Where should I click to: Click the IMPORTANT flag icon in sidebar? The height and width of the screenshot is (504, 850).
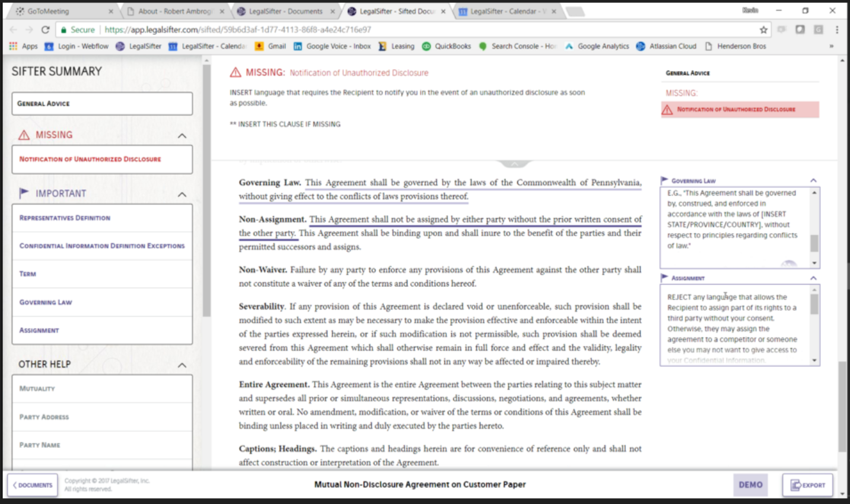[24, 193]
